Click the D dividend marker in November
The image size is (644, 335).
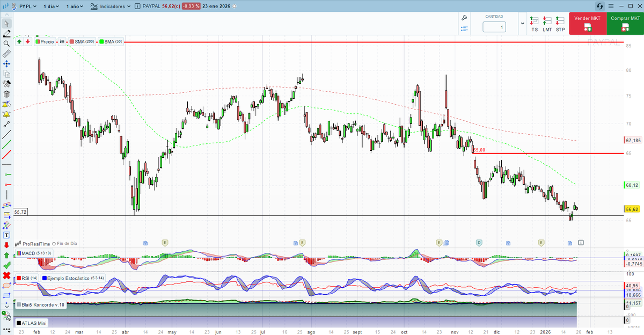[479, 243]
